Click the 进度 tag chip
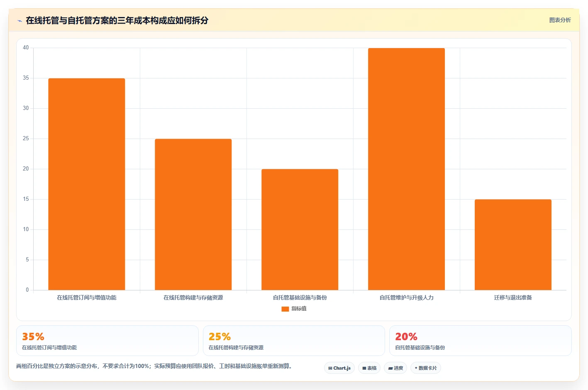Viewport: 588px width, 390px height. [395, 368]
